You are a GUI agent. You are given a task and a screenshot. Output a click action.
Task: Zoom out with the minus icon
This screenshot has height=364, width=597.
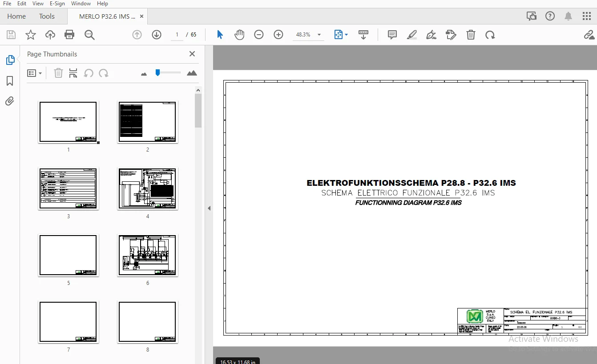pos(259,35)
